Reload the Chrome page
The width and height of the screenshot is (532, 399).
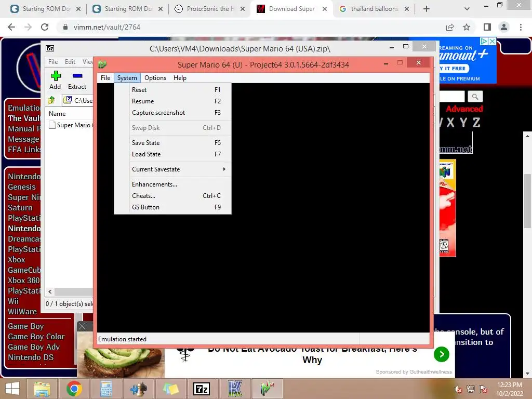tap(45, 27)
